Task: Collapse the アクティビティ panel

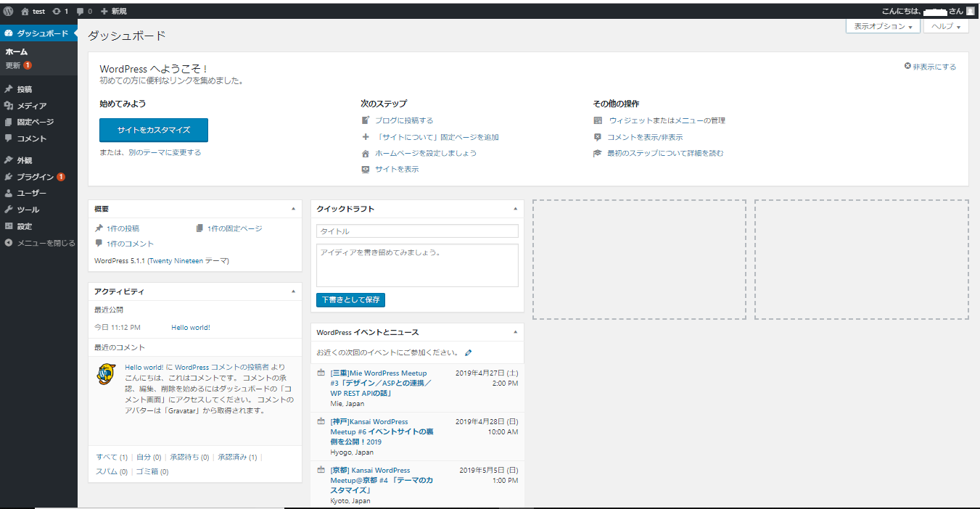Action: click(x=293, y=291)
